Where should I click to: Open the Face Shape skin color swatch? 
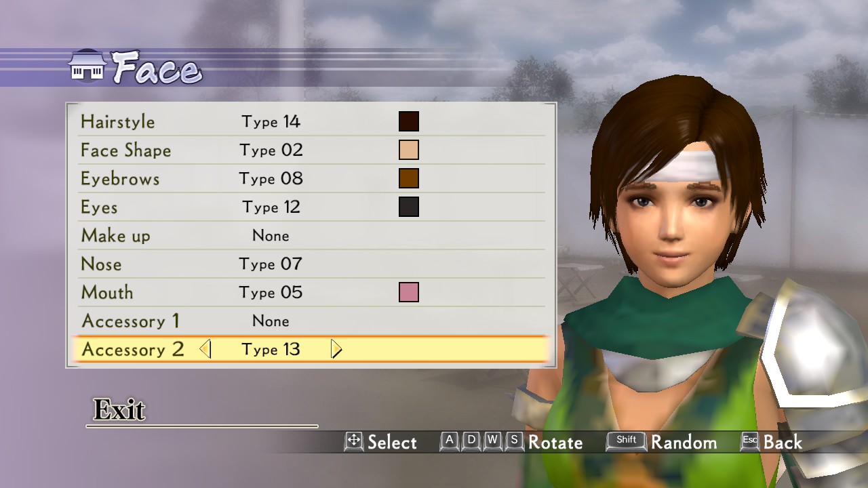pyautogui.click(x=409, y=150)
